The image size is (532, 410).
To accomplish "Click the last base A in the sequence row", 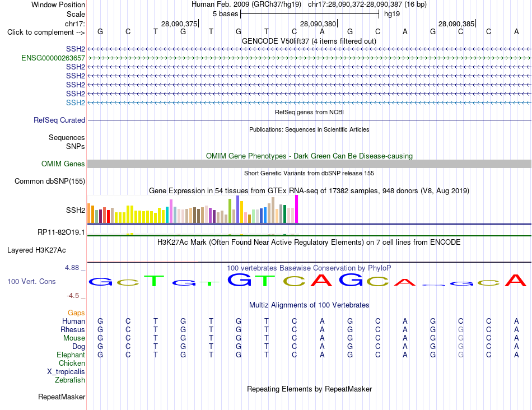I will (x=516, y=32).
